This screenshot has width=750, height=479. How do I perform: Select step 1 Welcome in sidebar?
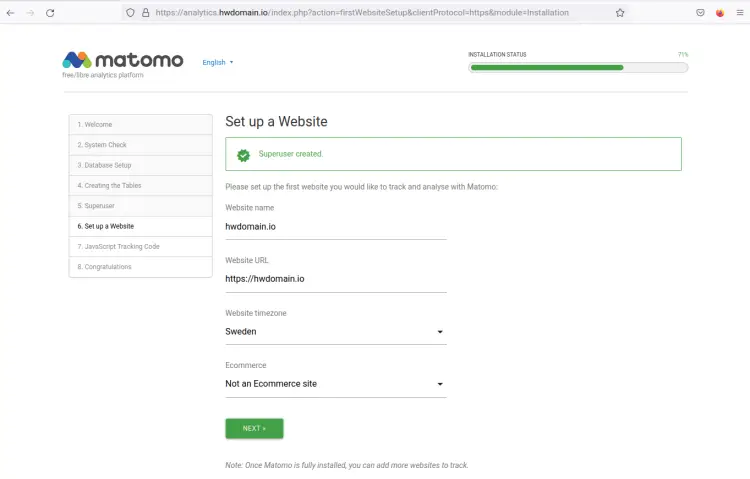pyautogui.click(x=141, y=124)
